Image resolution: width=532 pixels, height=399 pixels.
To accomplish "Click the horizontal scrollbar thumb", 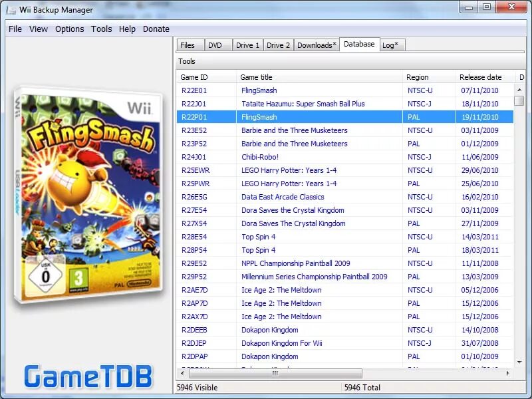I will point(275,373).
